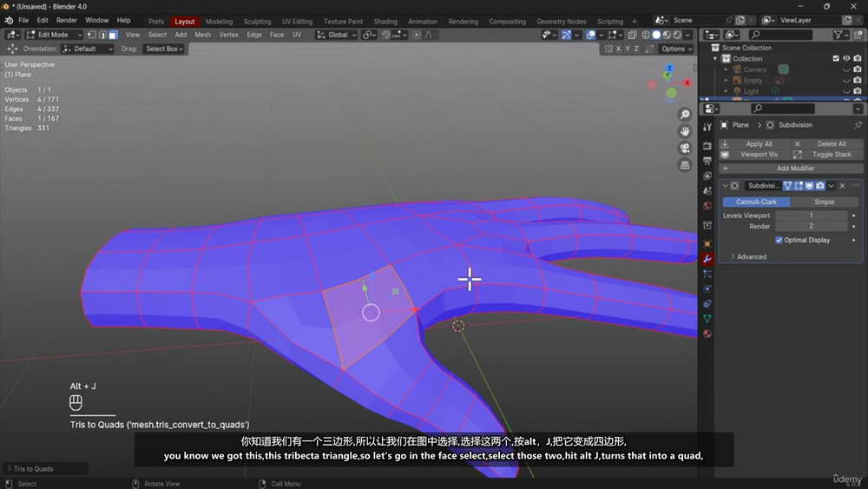The image size is (868, 489).
Task: Select edge select mode icon
Action: click(102, 35)
